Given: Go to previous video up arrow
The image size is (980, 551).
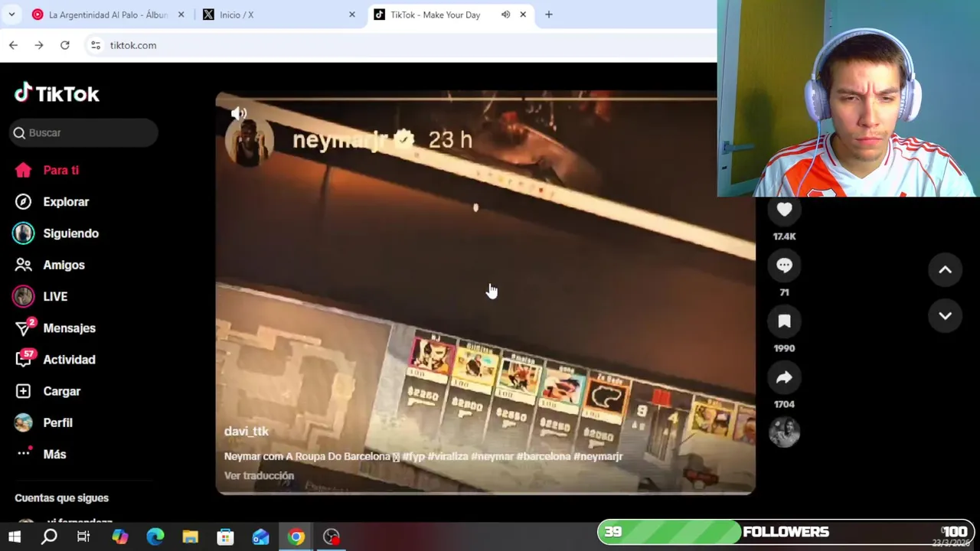Looking at the screenshot, I should [945, 269].
